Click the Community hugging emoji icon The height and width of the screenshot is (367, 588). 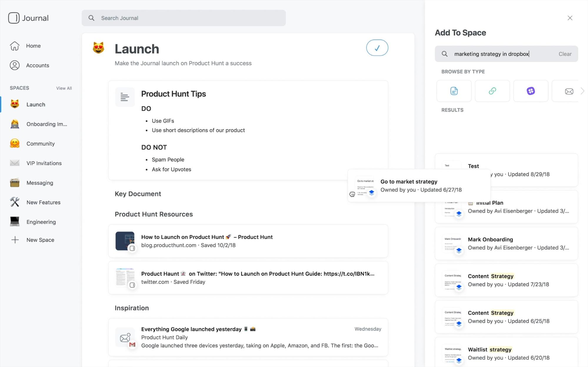(15, 143)
